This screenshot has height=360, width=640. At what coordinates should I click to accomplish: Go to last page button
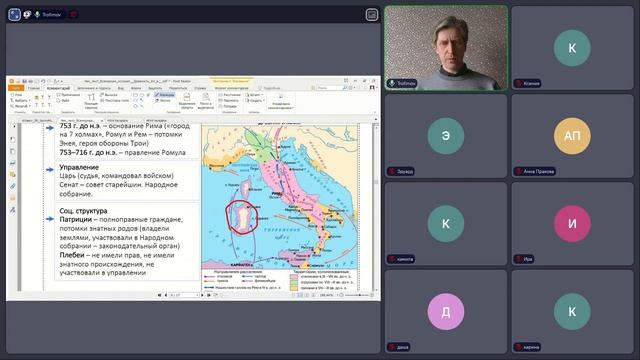pos(209,295)
